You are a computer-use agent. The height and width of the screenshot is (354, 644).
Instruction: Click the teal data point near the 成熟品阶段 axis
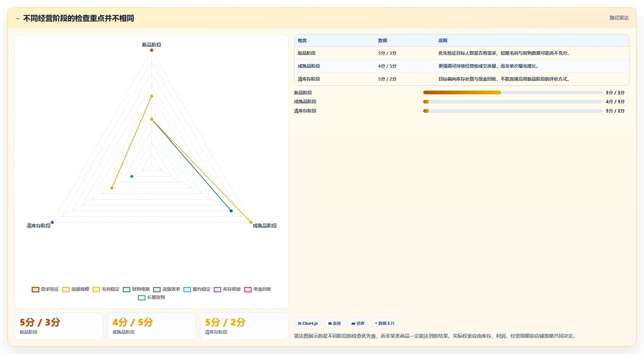(x=231, y=211)
